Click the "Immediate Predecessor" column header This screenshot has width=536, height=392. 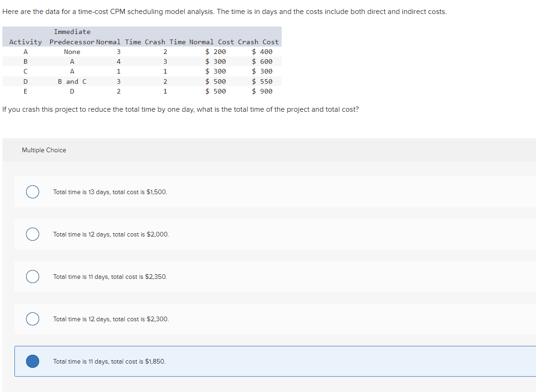(72, 37)
